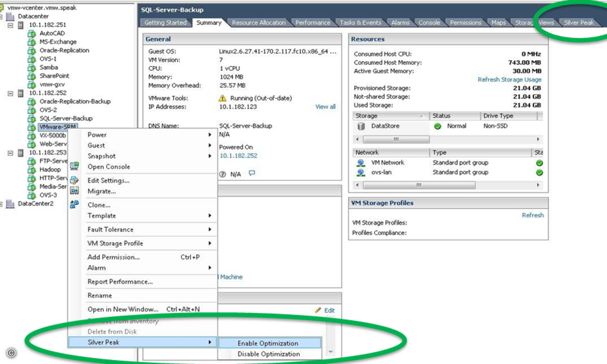
Task: Switch to the Alarms tab
Action: point(400,23)
